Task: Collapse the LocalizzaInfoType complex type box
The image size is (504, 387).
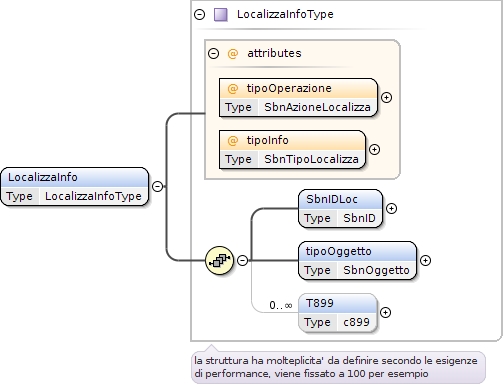Action: (x=199, y=14)
